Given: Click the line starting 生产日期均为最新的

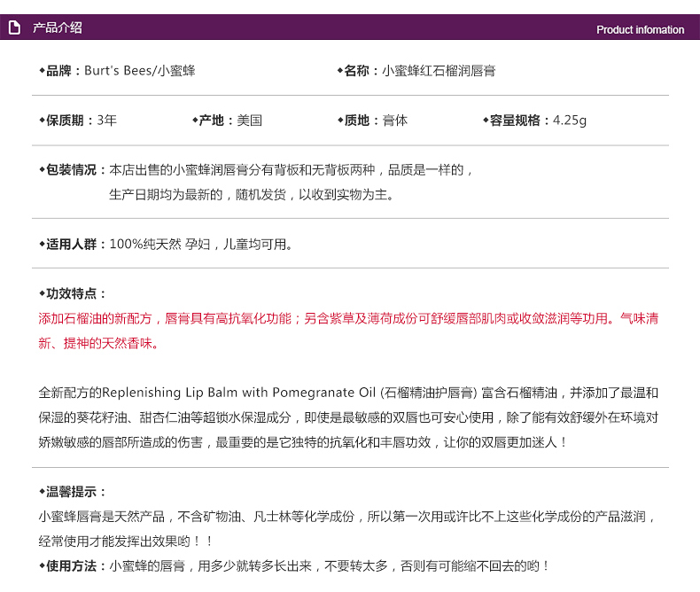Looking at the screenshot, I should tap(252, 195).
